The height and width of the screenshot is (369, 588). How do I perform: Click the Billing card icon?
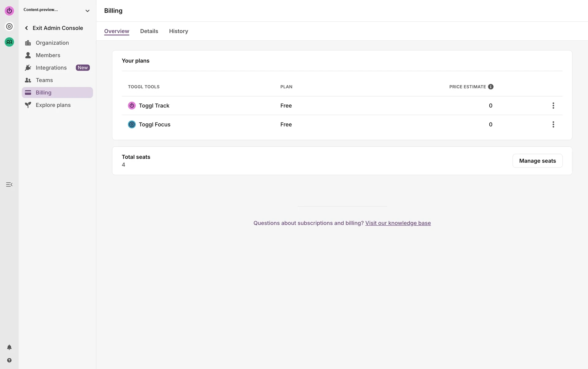pyautogui.click(x=28, y=92)
